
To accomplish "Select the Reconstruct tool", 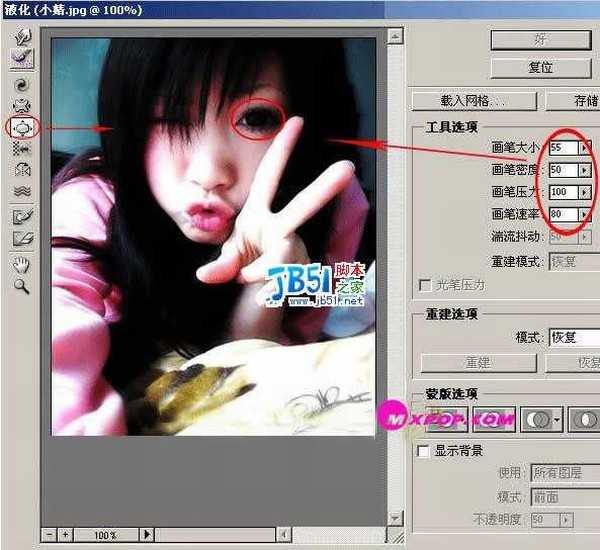I will pyautogui.click(x=23, y=57).
